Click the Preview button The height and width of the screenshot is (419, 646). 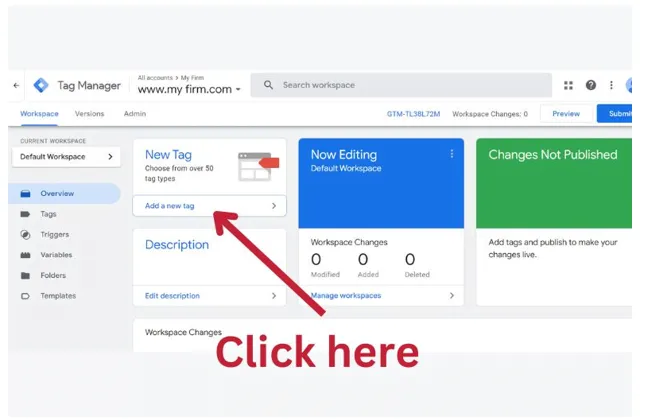tap(566, 114)
